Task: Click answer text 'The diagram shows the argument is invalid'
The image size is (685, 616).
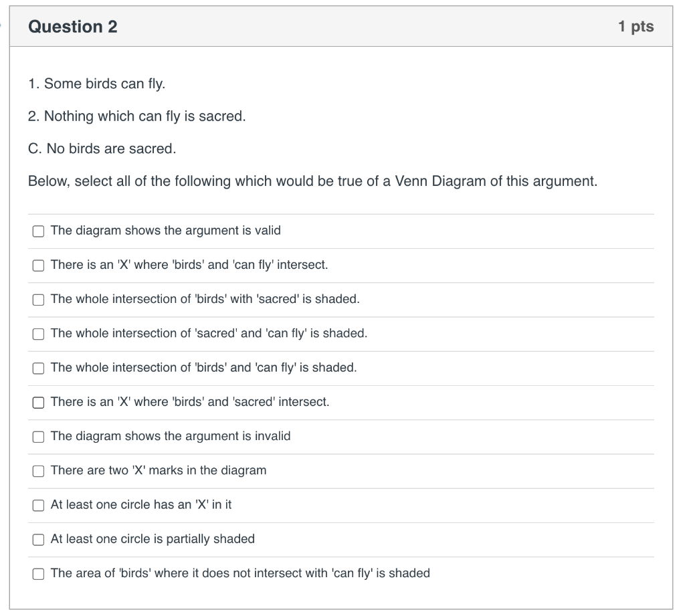Action: click(171, 436)
